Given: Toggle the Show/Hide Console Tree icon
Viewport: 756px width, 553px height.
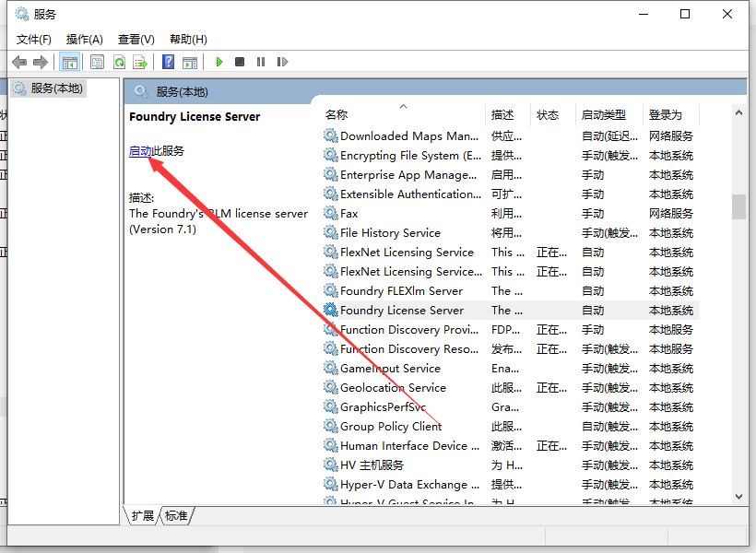Looking at the screenshot, I should tap(69, 62).
